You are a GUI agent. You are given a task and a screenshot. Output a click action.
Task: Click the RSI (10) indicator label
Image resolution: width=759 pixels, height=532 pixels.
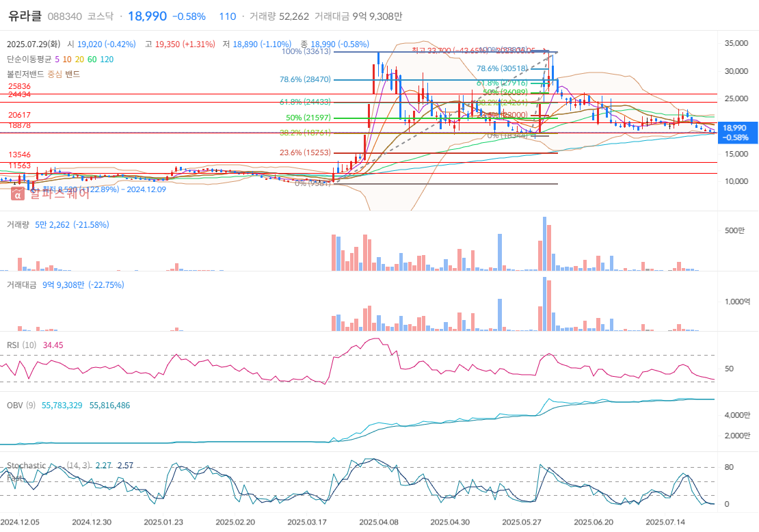(21, 345)
